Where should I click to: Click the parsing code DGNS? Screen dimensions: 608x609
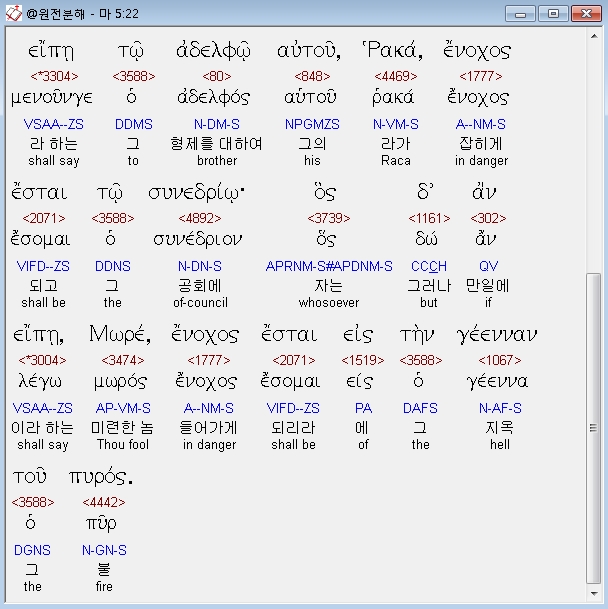point(32,550)
